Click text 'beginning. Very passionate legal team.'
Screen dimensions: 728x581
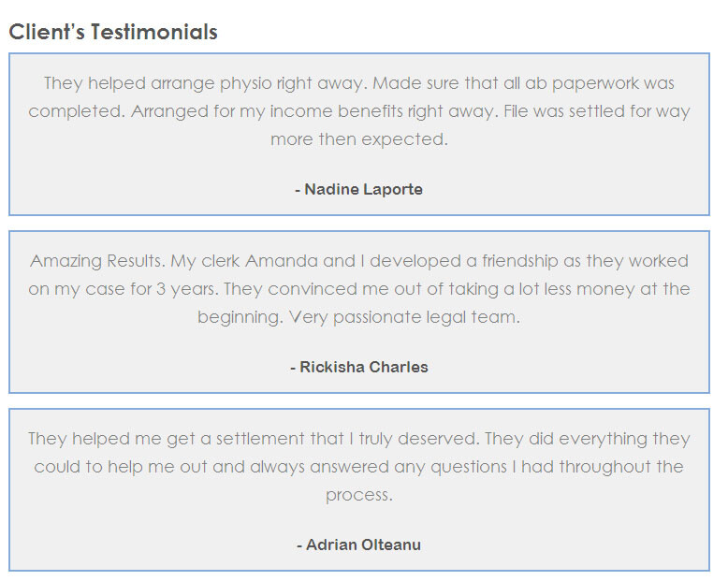click(359, 317)
